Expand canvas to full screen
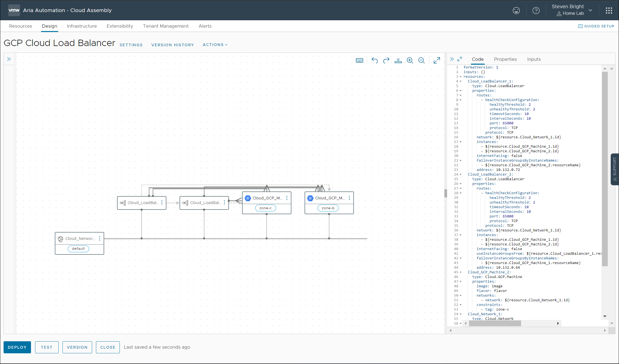This screenshot has height=364, width=619. (437, 60)
